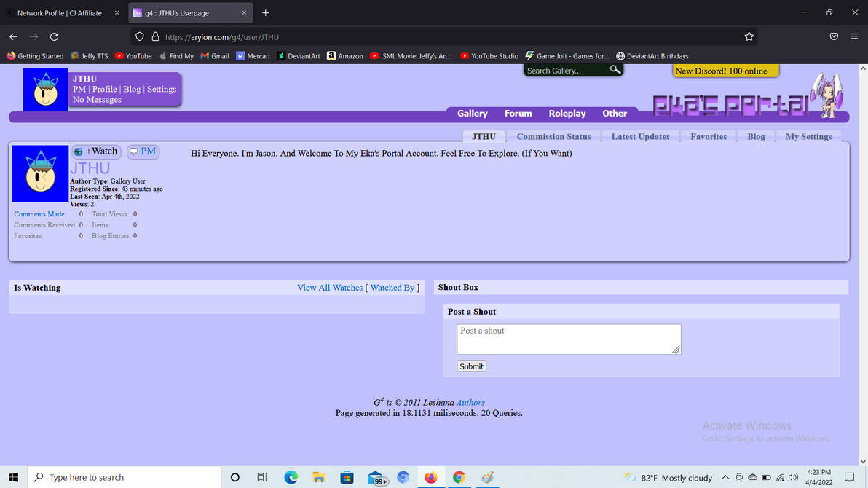Open the Firefox hamburger menu
This screenshot has width=868, height=488.
click(x=854, y=36)
